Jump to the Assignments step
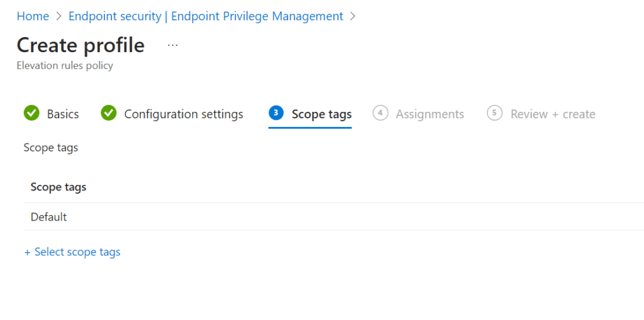 (430, 114)
